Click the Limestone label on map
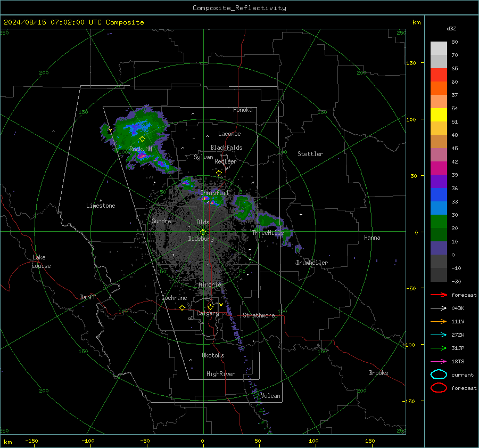479x448 pixels. point(101,206)
